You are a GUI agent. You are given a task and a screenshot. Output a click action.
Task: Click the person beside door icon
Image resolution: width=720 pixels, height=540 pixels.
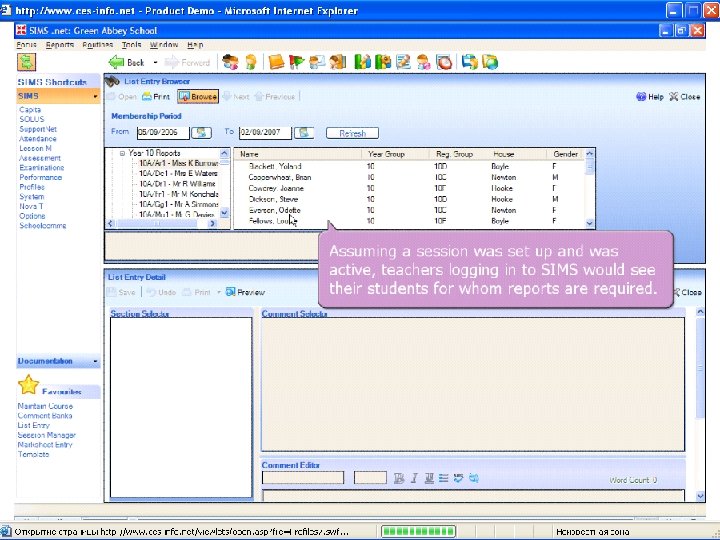tap(338, 62)
